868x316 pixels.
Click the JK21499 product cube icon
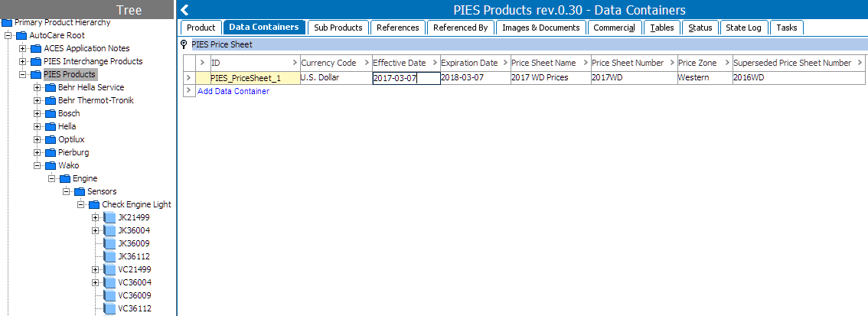[x=109, y=217]
